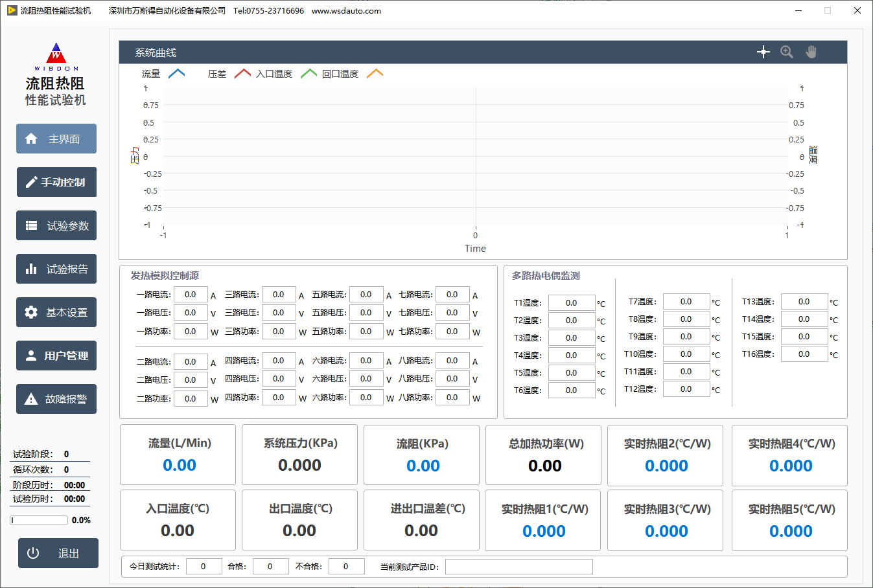The image size is (873, 588).
Task: Click the 系统压力(KPa) reading card
Action: click(x=299, y=455)
